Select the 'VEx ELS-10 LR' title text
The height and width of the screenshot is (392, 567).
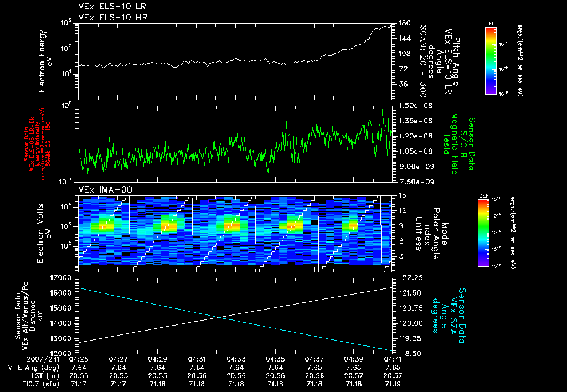pos(112,6)
